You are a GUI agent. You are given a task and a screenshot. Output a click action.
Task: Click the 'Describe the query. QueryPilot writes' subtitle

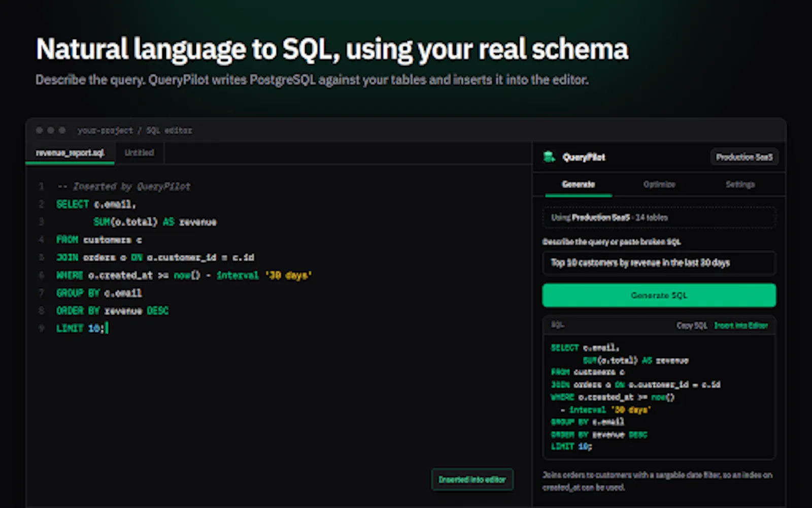312,80
